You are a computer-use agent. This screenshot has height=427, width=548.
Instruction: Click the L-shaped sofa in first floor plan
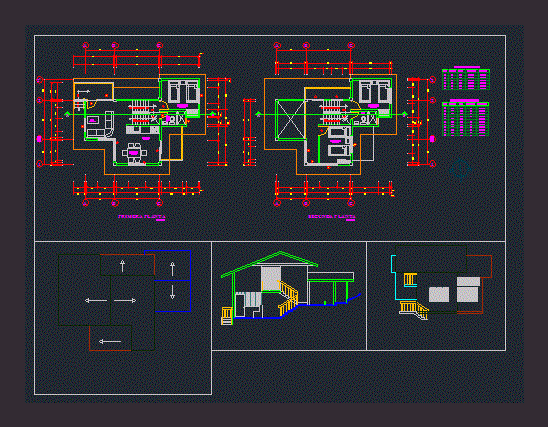100,125
